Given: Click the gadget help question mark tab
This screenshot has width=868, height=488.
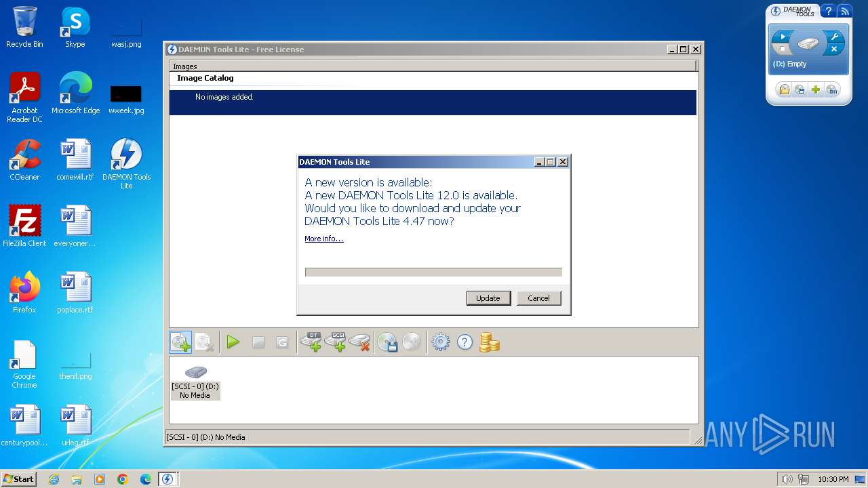Looking at the screenshot, I should pos(828,11).
